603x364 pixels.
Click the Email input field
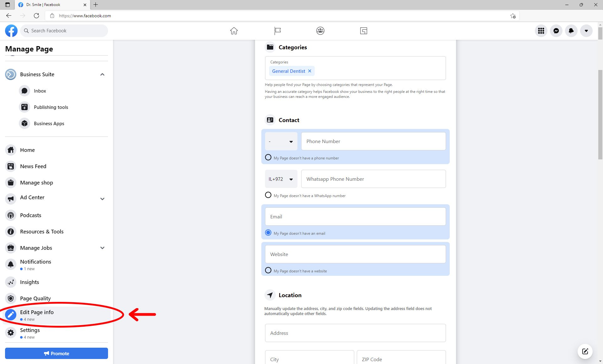tap(355, 217)
